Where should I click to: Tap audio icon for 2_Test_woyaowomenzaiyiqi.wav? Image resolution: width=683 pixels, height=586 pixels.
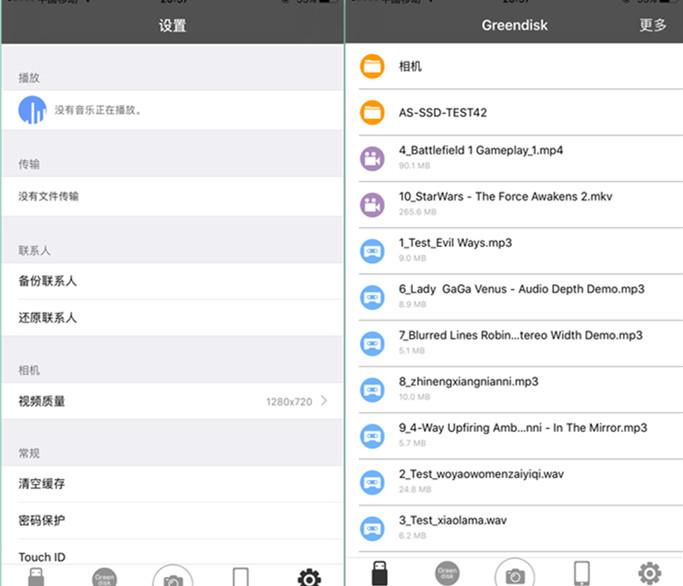click(x=372, y=482)
